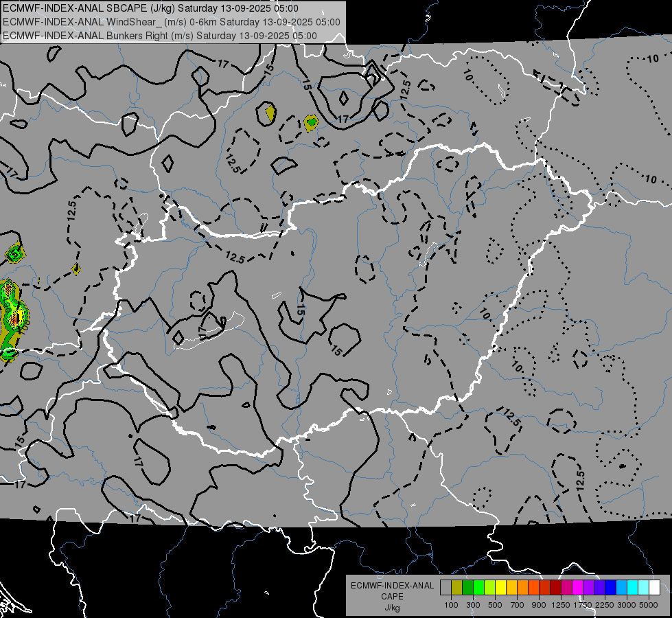Screen dimensions: 672x618
Task: Click the gray first legend swatch
Action: 445,588
